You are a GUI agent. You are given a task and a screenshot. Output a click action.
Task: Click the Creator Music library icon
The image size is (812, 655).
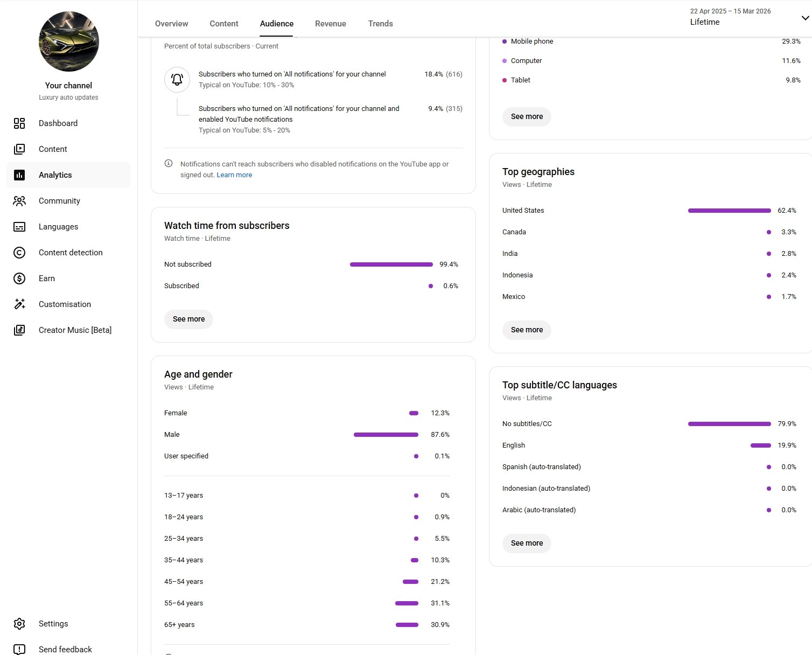(x=19, y=330)
